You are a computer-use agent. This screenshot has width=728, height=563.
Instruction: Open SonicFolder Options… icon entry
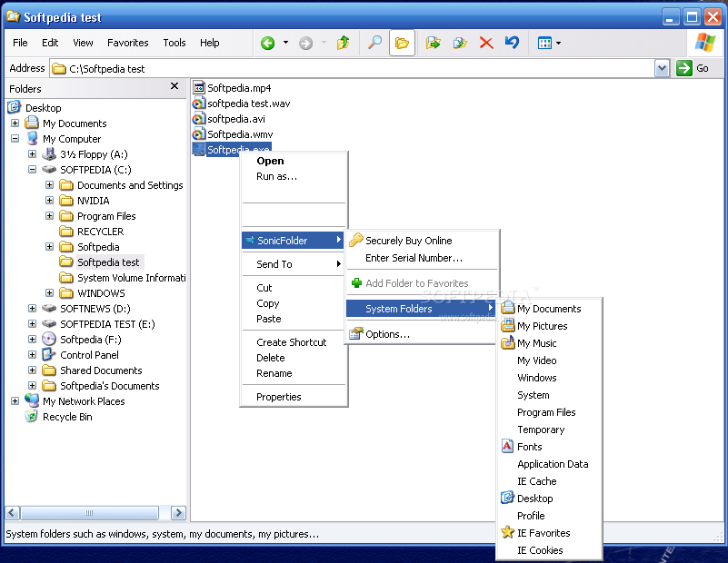(356, 333)
